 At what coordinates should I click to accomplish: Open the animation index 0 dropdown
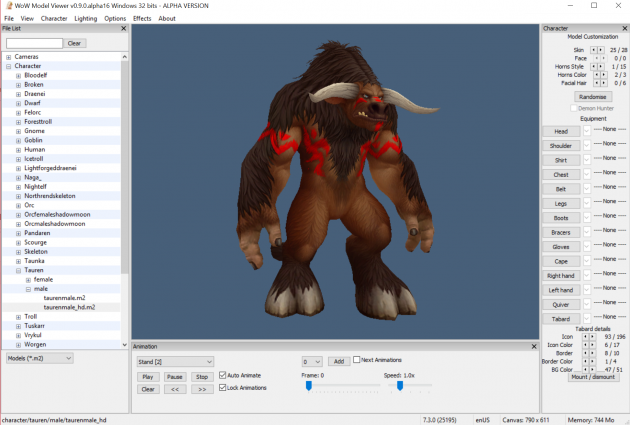[312, 362]
